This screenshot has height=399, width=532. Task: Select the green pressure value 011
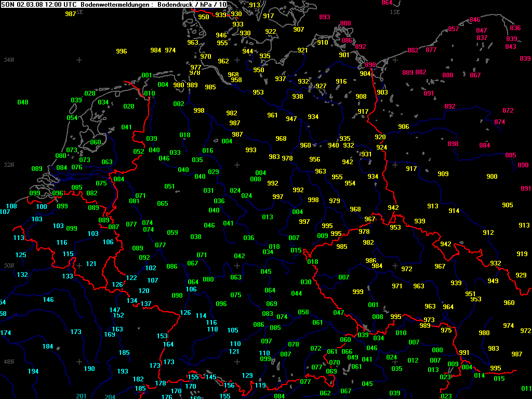pos(526,389)
